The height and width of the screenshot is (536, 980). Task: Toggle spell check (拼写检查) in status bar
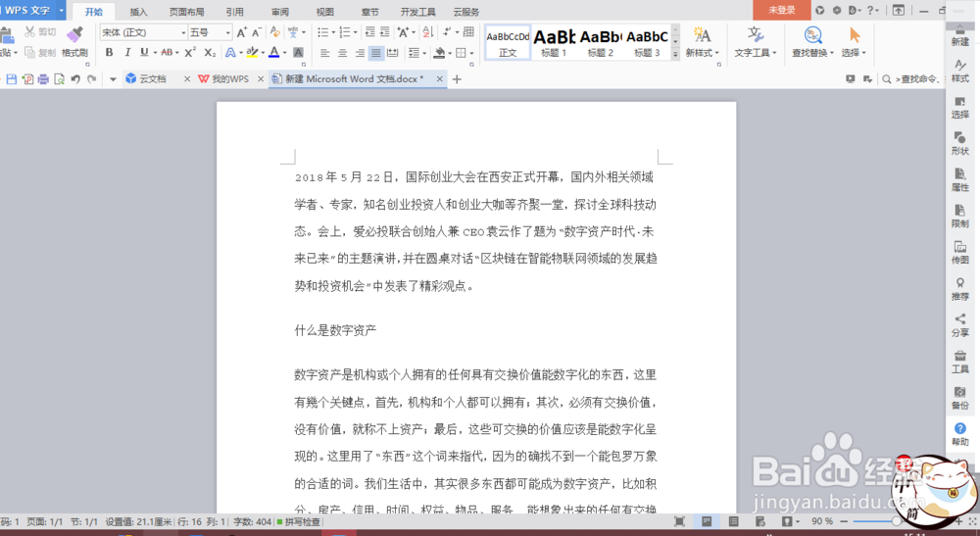tap(299, 521)
